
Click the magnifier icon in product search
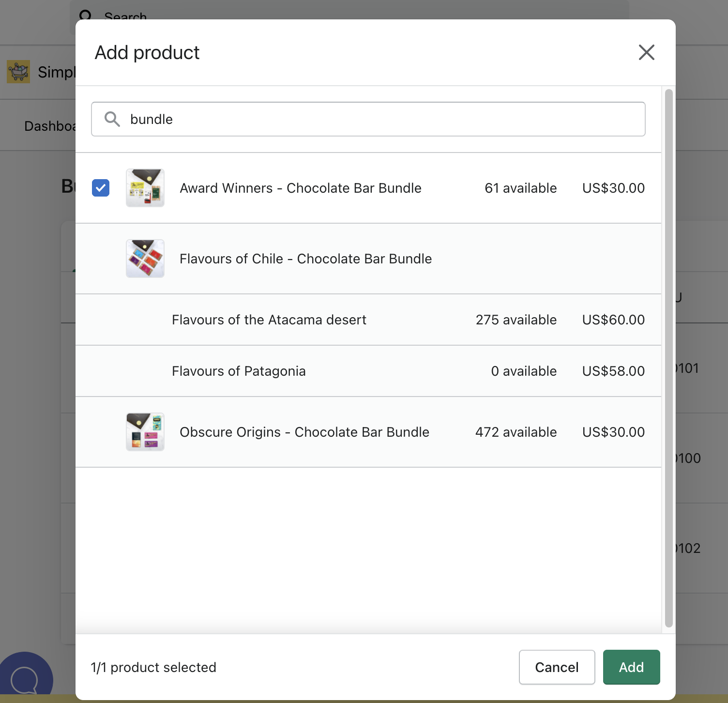[x=112, y=119]
